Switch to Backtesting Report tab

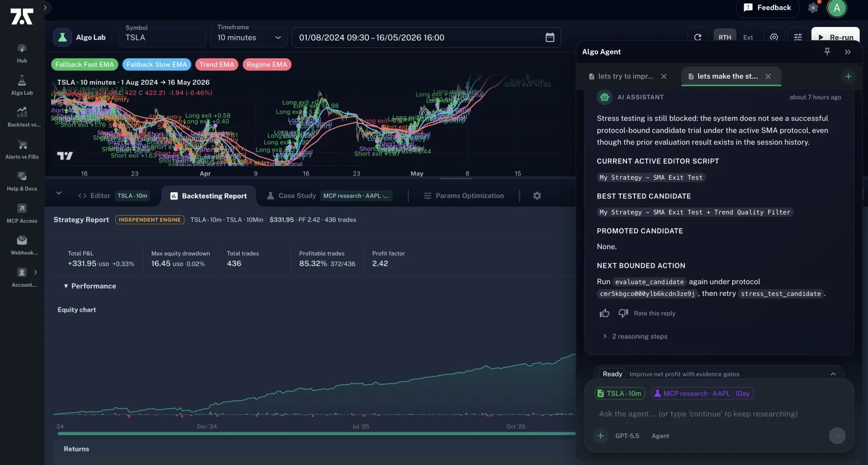pyautogui.click(x=208, y=196)
